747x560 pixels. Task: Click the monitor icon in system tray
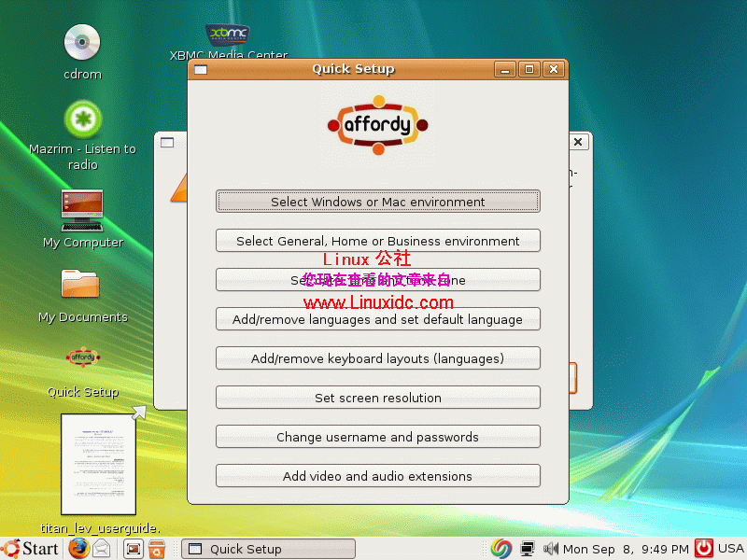click(525, 549)
